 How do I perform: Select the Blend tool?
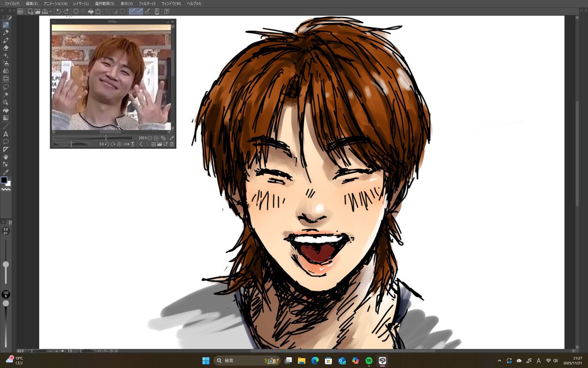coord(6,71)
